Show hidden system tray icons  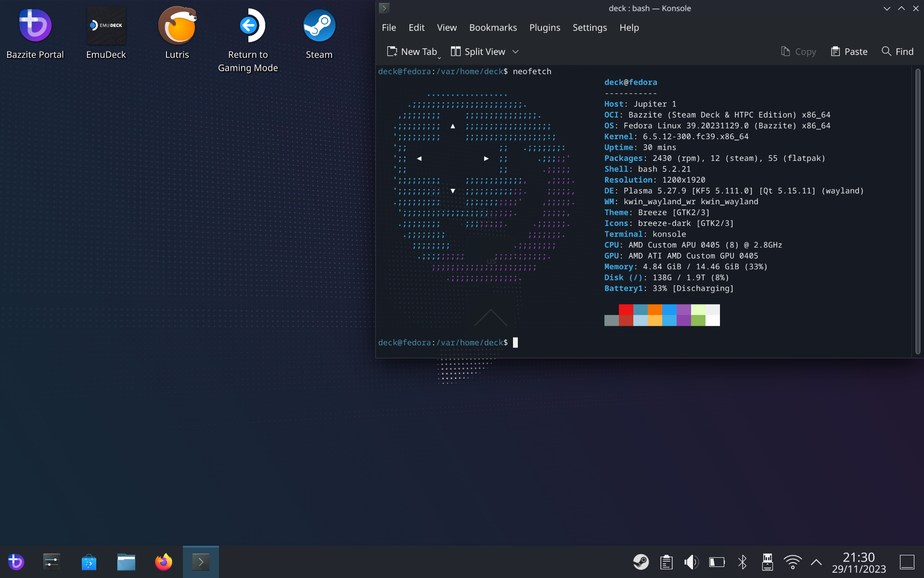816,562
